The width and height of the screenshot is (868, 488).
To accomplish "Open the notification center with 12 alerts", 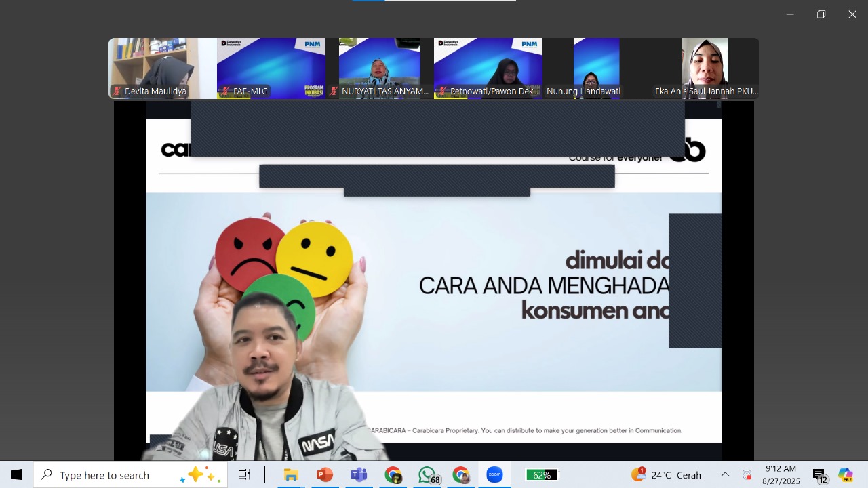I will click(819, 475).
